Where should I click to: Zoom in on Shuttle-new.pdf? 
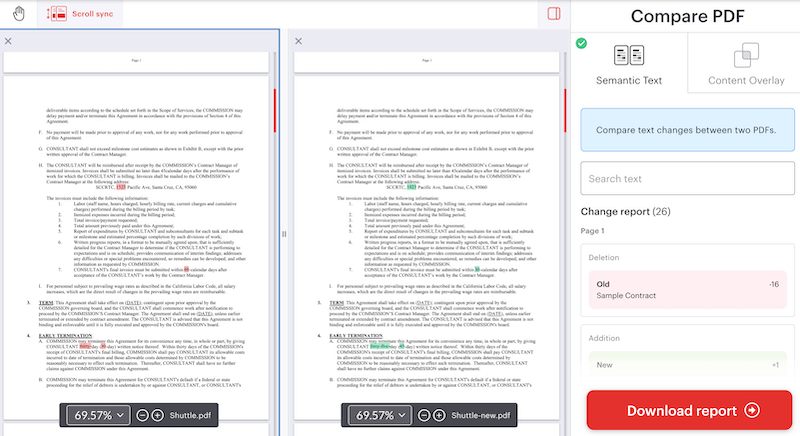pos(439,416)
